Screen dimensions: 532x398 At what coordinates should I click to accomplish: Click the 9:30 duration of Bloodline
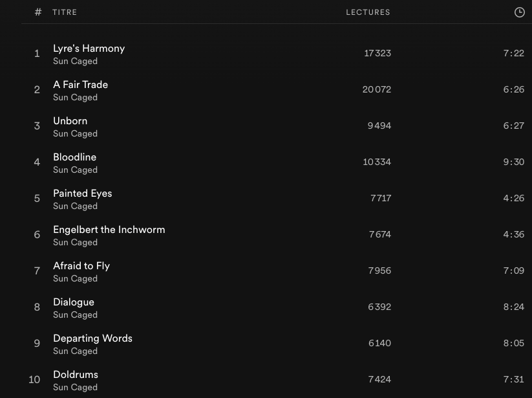point(513,162)
